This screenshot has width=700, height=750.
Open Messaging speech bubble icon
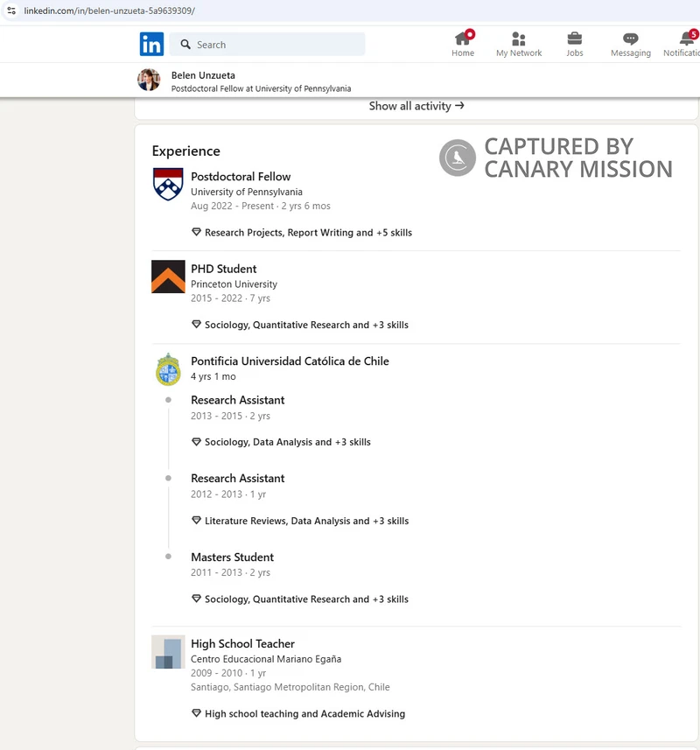coord(631,39)
